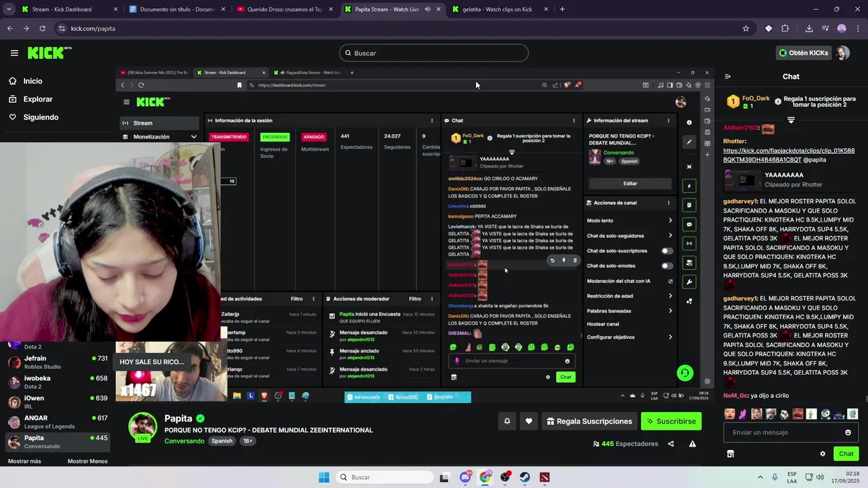
Task: Open the Chrome media control icon
Action: pos(825,28)
